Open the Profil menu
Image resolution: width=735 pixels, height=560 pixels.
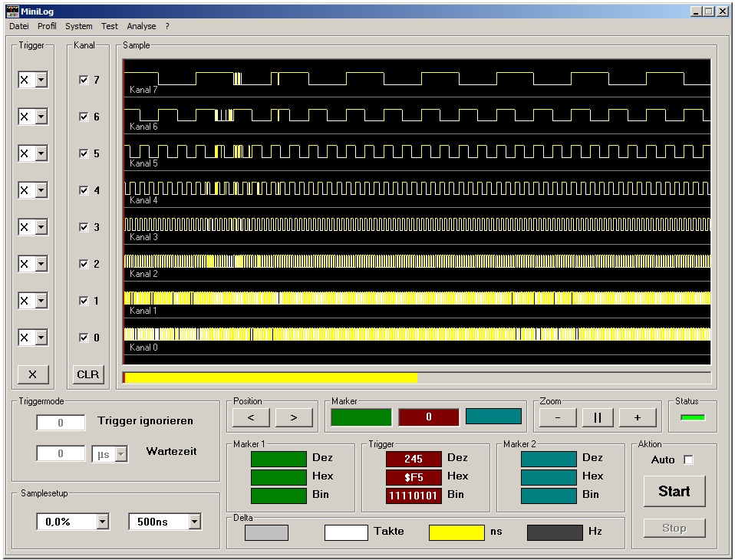(x=47, y=26)
